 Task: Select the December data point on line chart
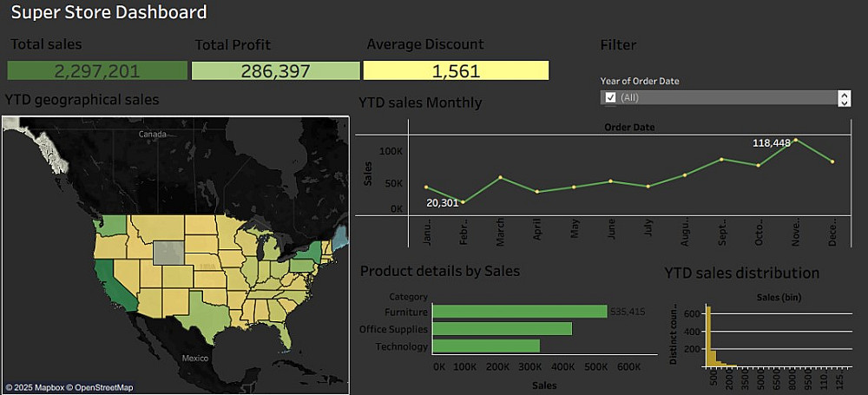tap(832, 161)
